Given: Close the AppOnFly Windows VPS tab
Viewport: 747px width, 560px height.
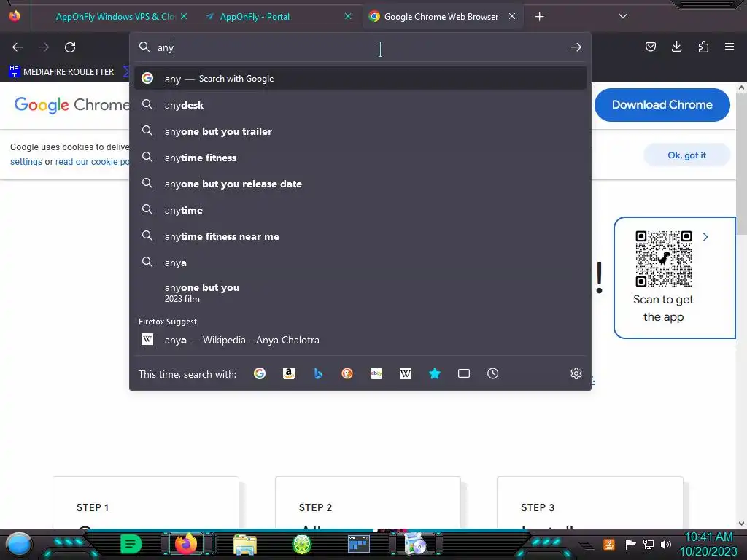Looking at the screenshot, I should 183,16.
